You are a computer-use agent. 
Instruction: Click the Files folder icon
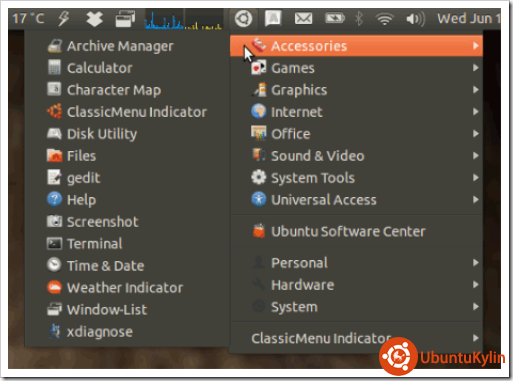(54, 155)
